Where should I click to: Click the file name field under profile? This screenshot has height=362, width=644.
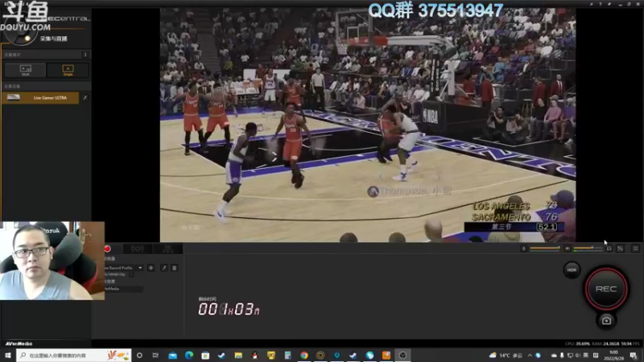pyautogui.click(x=123, y=289)
